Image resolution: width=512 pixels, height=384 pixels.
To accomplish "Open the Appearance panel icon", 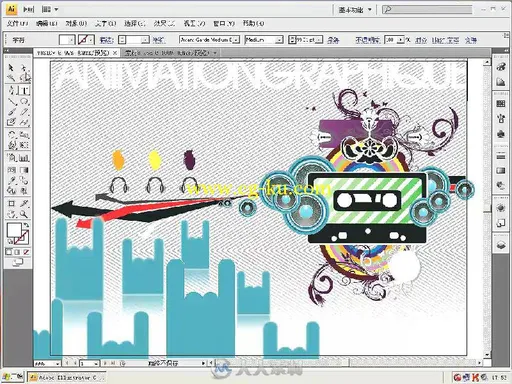I will [x=501, y=208].
